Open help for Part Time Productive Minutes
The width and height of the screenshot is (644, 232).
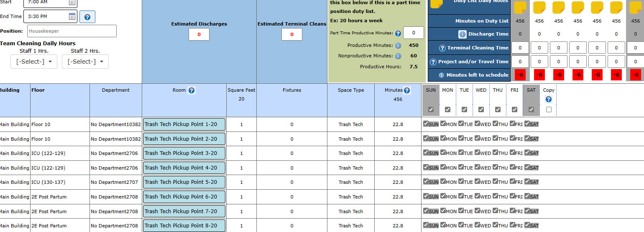point(398,33)
